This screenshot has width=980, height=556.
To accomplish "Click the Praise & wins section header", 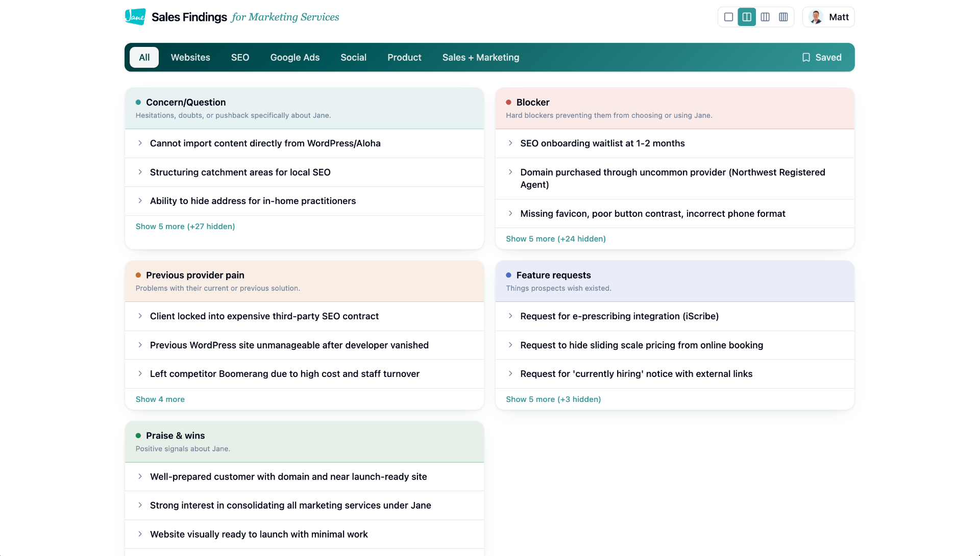I will 304,442.
